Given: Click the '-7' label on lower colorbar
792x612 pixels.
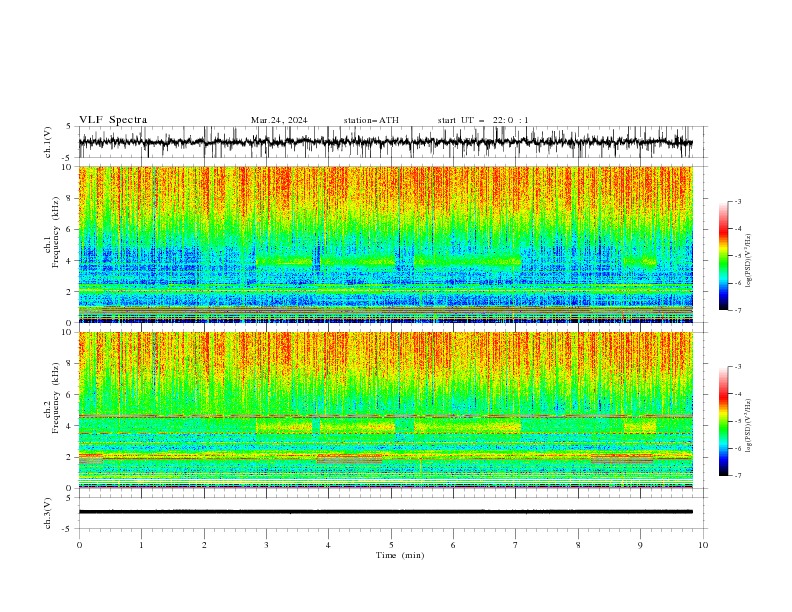Looking at the screenshot, I should 737,475.
